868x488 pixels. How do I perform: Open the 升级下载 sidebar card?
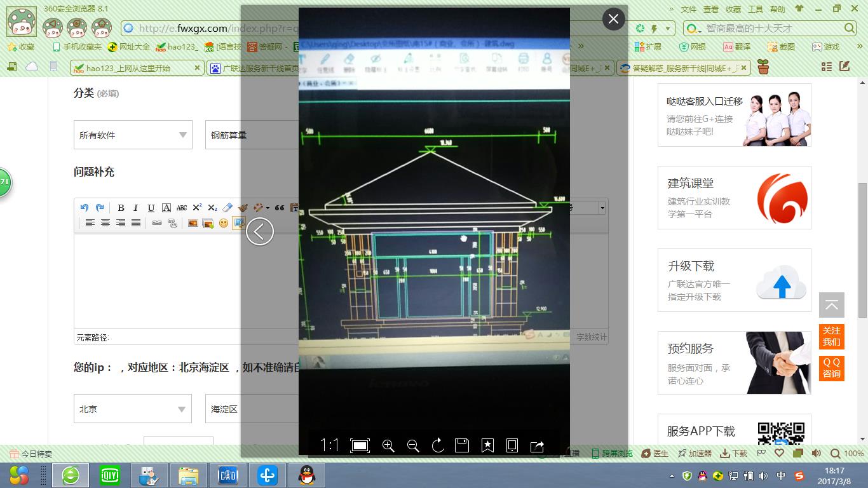tap(735, 280)
